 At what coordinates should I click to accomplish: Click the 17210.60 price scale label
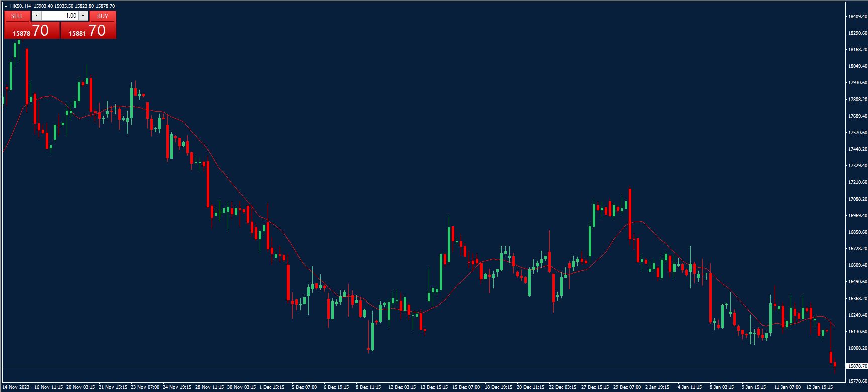coord(857,182)
